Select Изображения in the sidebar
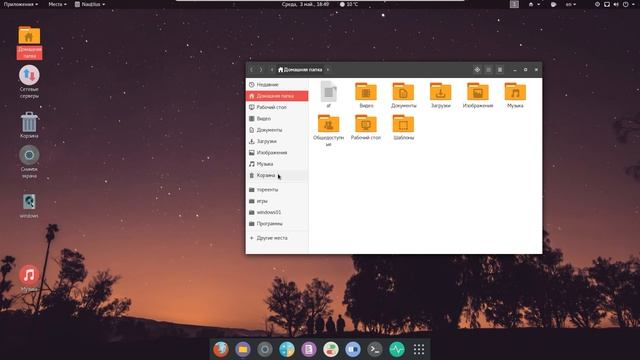 point(277,153)
